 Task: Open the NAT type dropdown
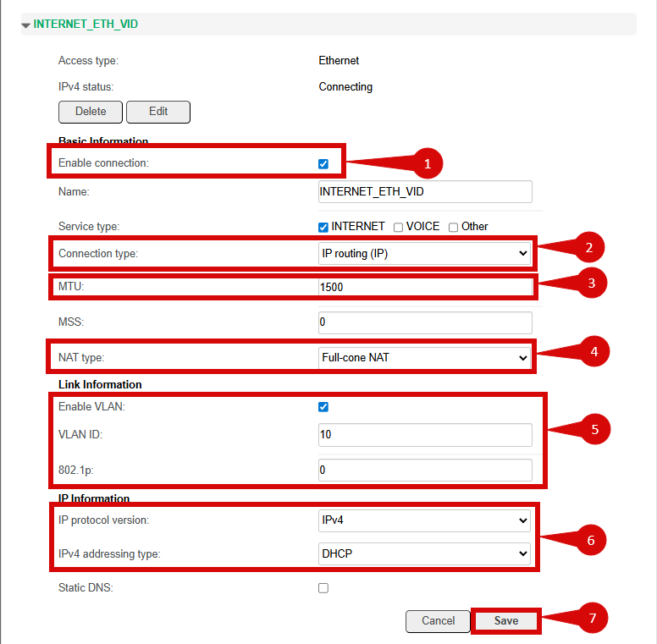coord(425,358)
